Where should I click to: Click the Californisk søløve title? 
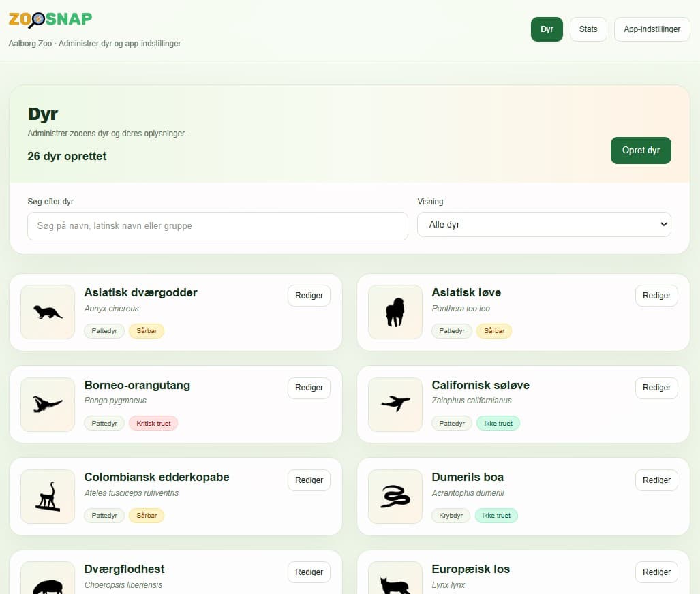click(x=481, y=385)
